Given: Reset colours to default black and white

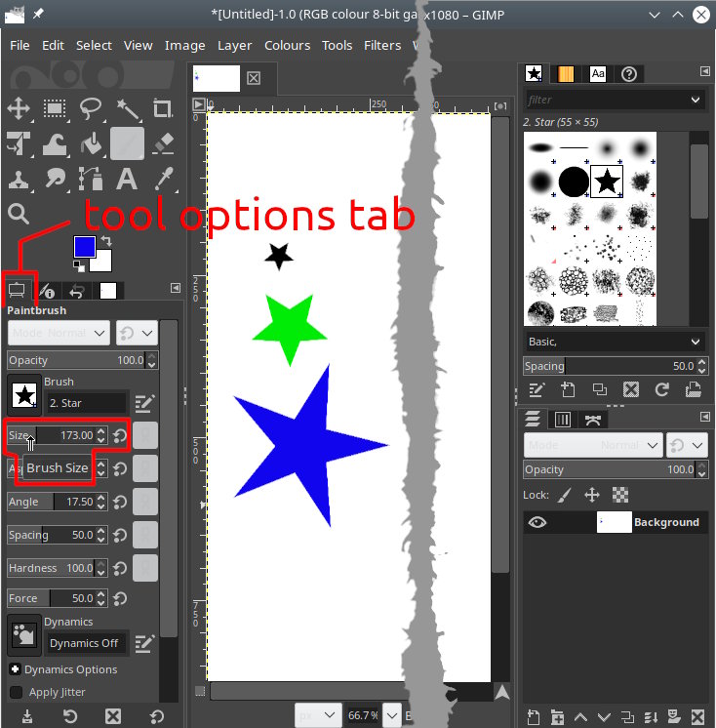Looking at the screenshot, I should 79,266.
